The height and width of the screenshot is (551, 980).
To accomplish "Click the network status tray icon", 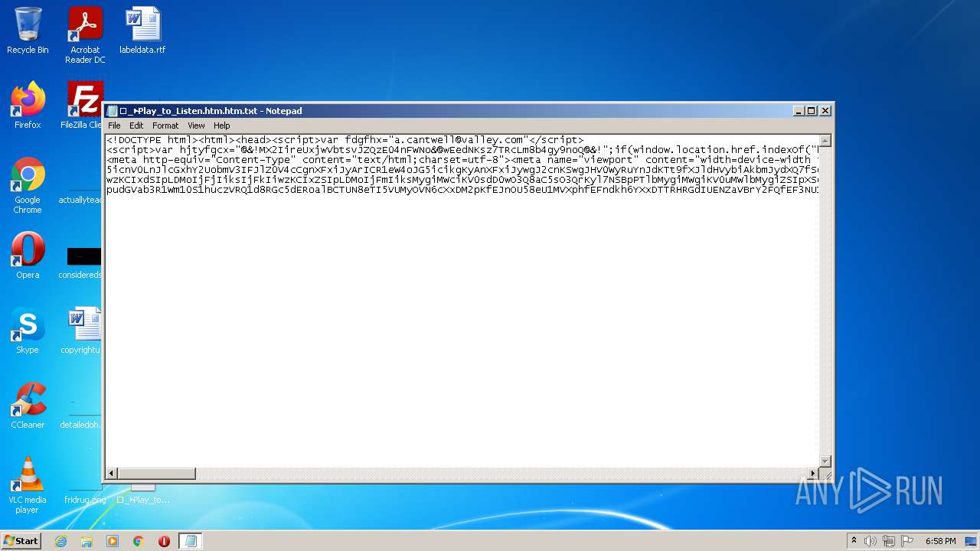I will 889,541.
